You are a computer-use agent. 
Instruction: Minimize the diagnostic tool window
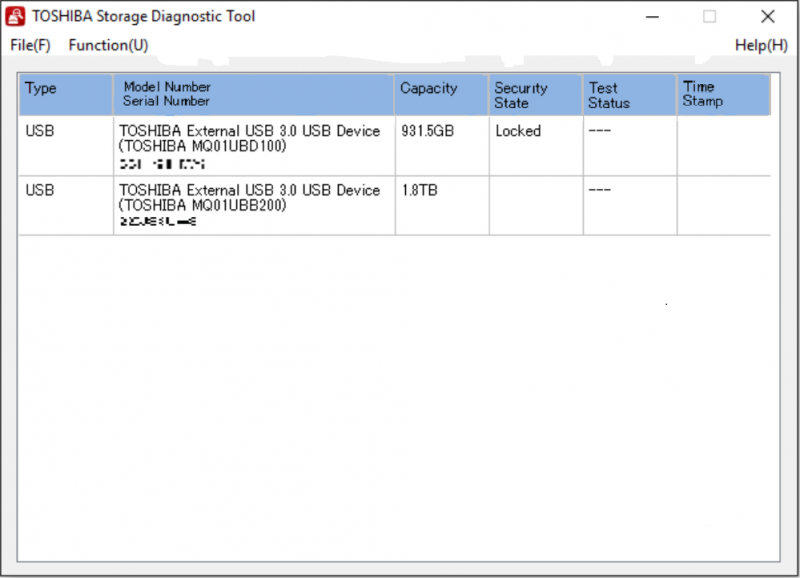point(652,17)
